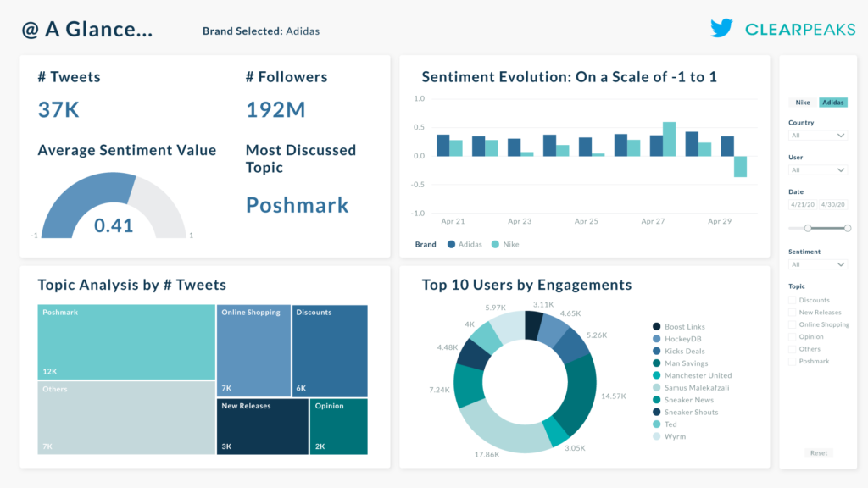Click the Adidas legend color dot

(x=451, y=244)
